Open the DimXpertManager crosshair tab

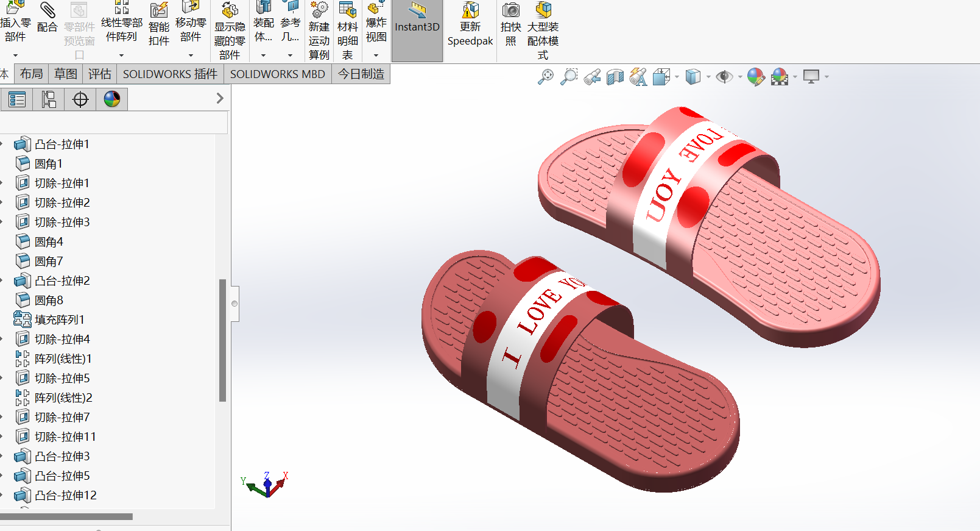[x=80, y=99]
